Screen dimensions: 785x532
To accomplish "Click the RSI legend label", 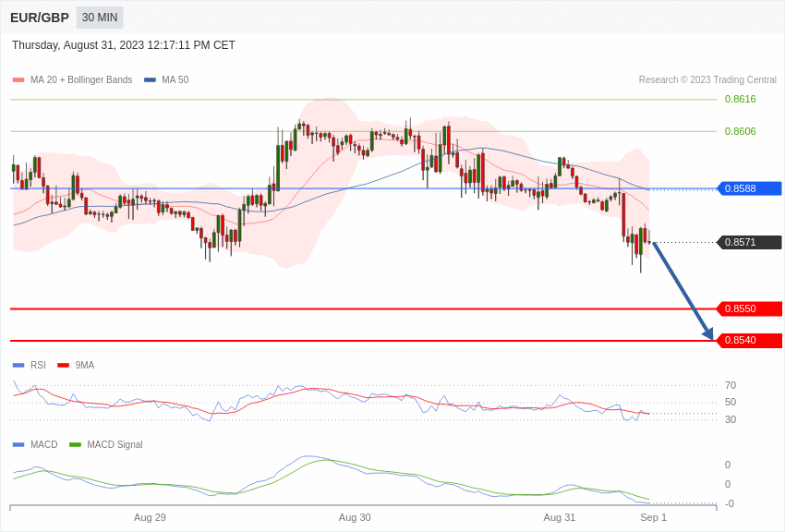I will click(38, 366).
